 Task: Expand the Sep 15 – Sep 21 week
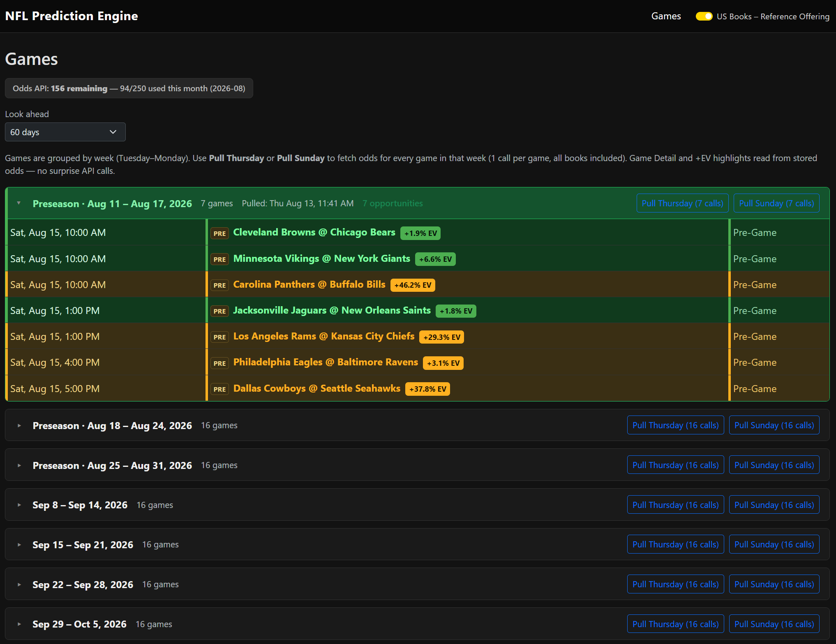click(x=19, y=545)
